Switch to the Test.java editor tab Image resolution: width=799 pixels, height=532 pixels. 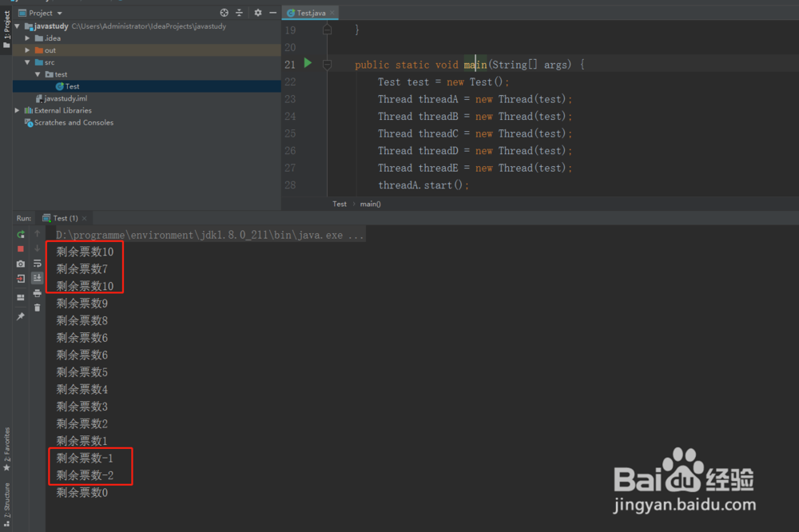312,13
